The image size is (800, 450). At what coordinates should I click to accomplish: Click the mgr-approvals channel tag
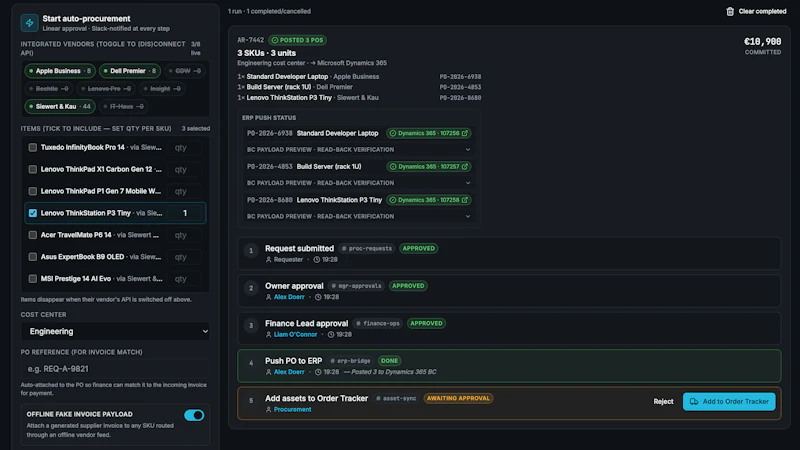[x=356, y=286]
